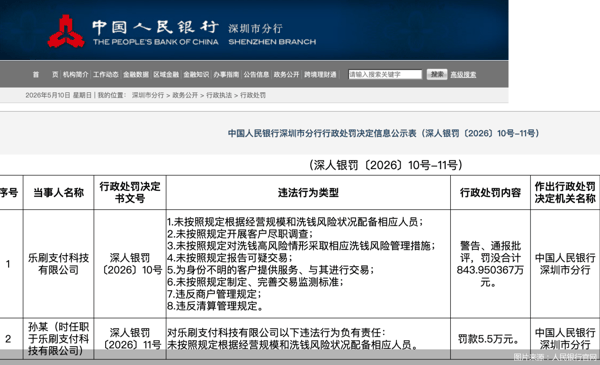Open the 跨境理财通 menu item
This screenshot has width=600, height=365.
(x=320, y=74)
